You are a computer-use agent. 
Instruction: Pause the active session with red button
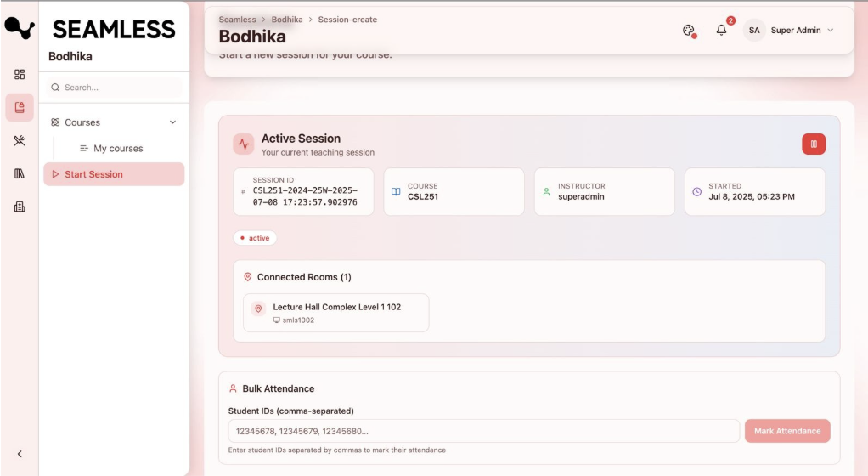pos(813,144)
